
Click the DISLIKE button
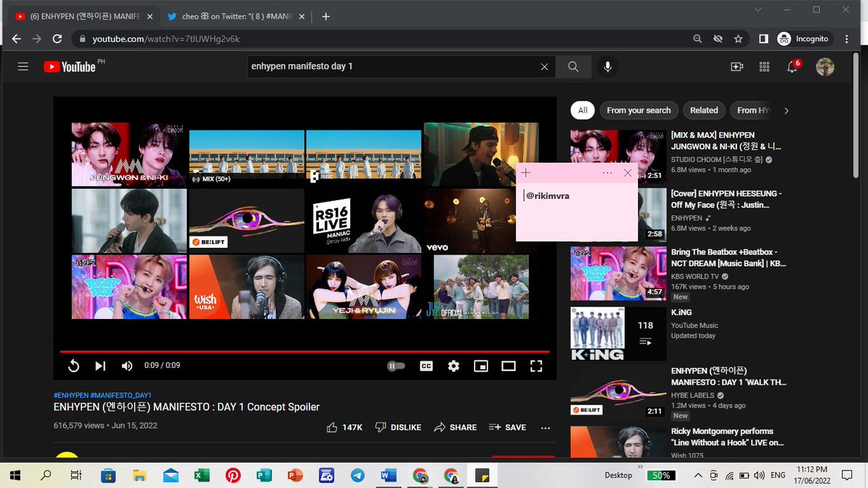click(398, 427)
